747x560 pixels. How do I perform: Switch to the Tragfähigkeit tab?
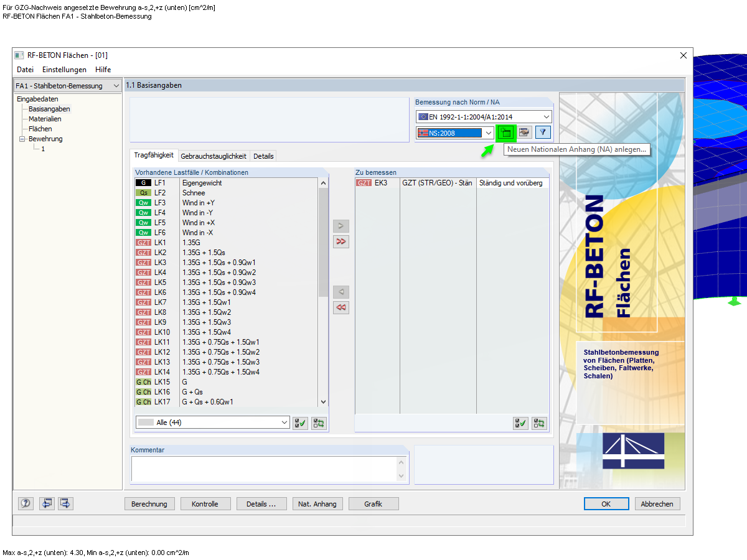pos(154,156)
